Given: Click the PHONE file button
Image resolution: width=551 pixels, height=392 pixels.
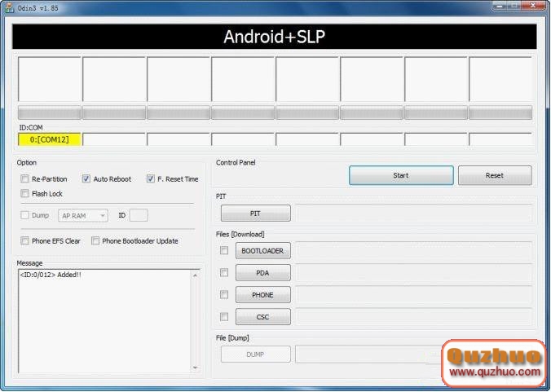Looking at the screenshot, I should tap(262, 295).
